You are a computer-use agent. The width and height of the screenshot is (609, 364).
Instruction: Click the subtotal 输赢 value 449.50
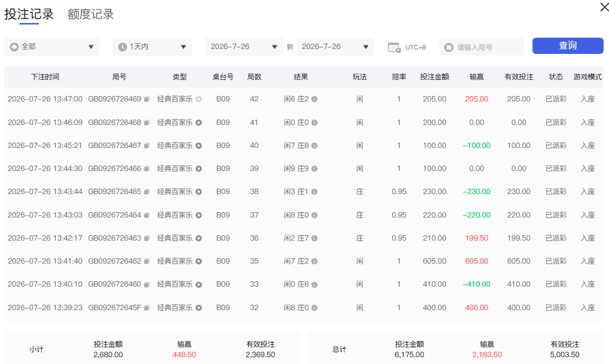184,354
